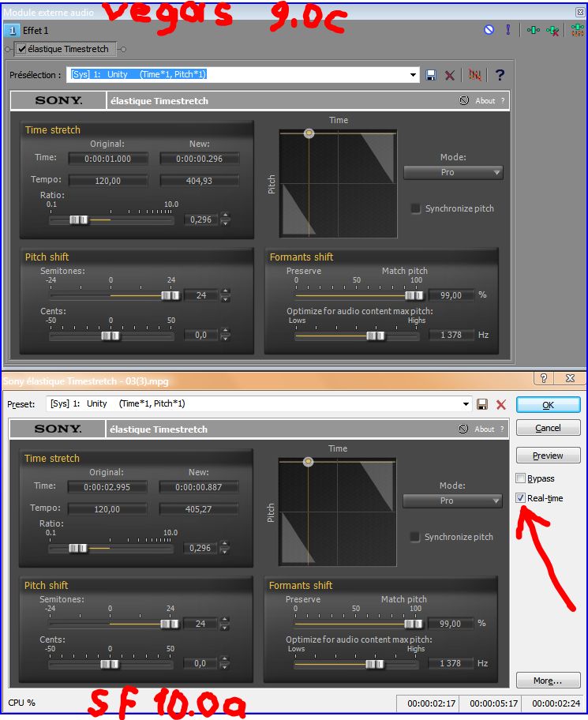588x720 pixels.
Task: Click CPU % label in status bar
Action: pyautogui.click(x=21, y=703)
